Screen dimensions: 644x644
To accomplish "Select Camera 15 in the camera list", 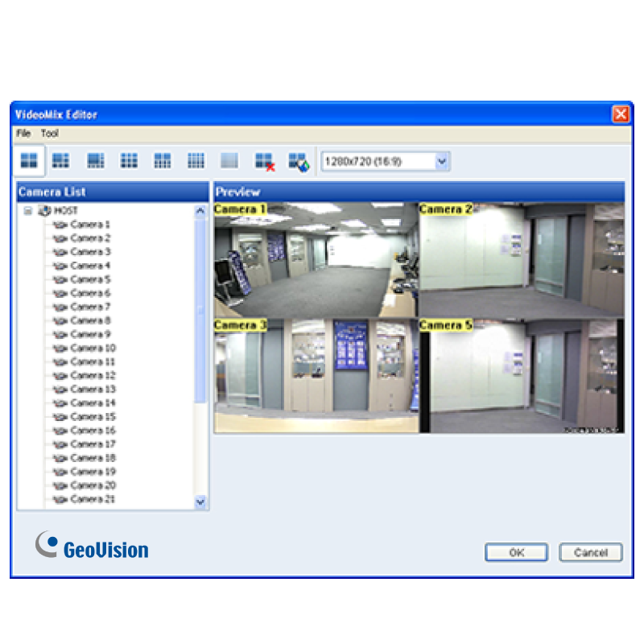I will tap(93, 416).
